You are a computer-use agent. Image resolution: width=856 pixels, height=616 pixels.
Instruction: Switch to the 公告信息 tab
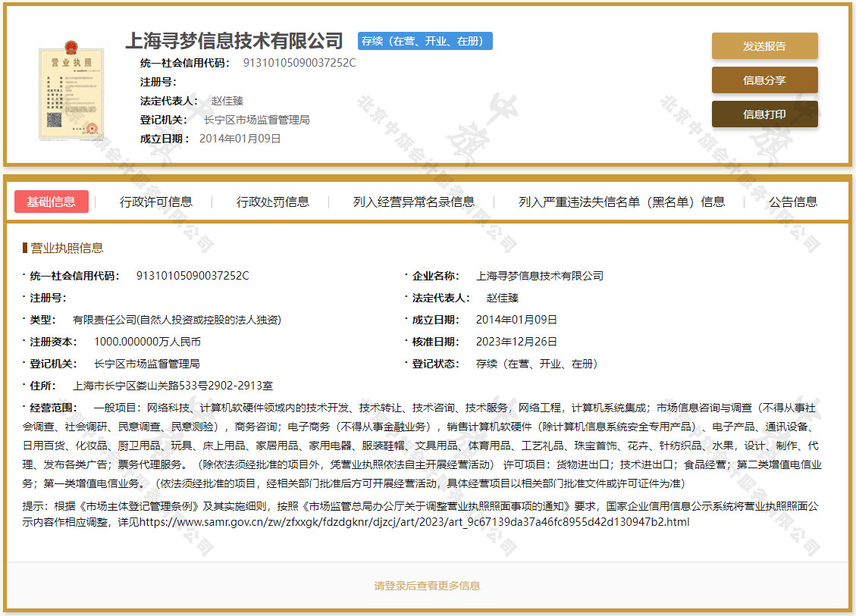792,202
